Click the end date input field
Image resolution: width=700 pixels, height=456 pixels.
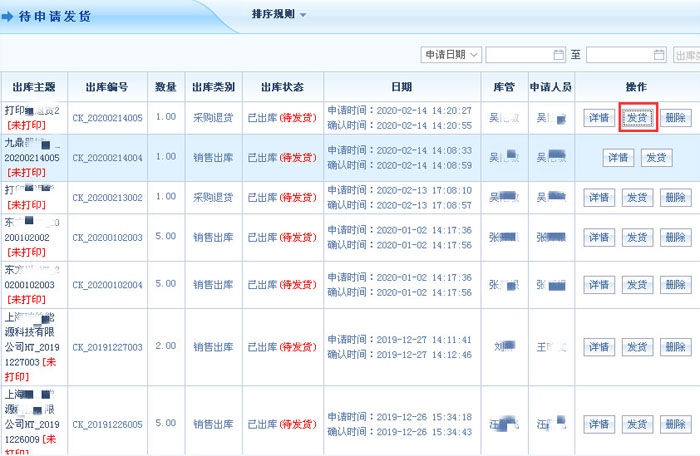tap(619, 55)
